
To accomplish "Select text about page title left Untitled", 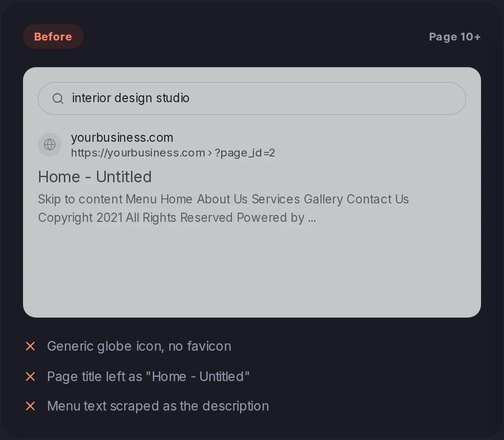I will tap(148, 376).
